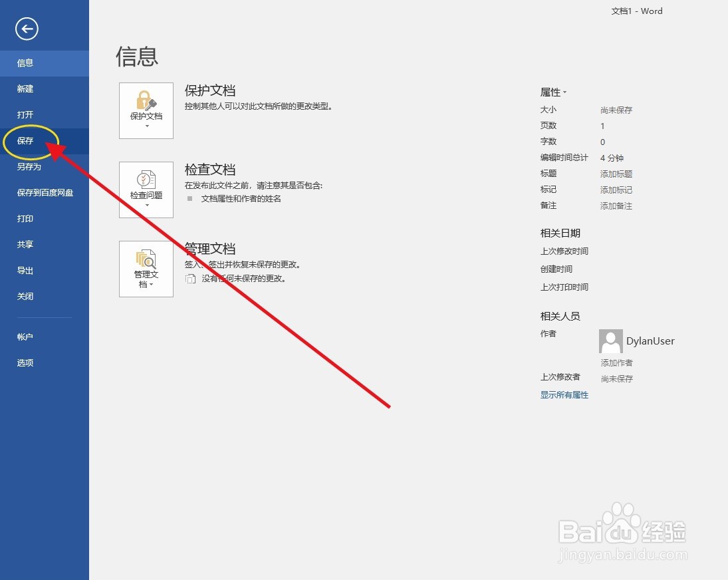Click 文档属性和作者的姓名 bullet item
This screenshot has height=580, width=728.
coord(241,199)
